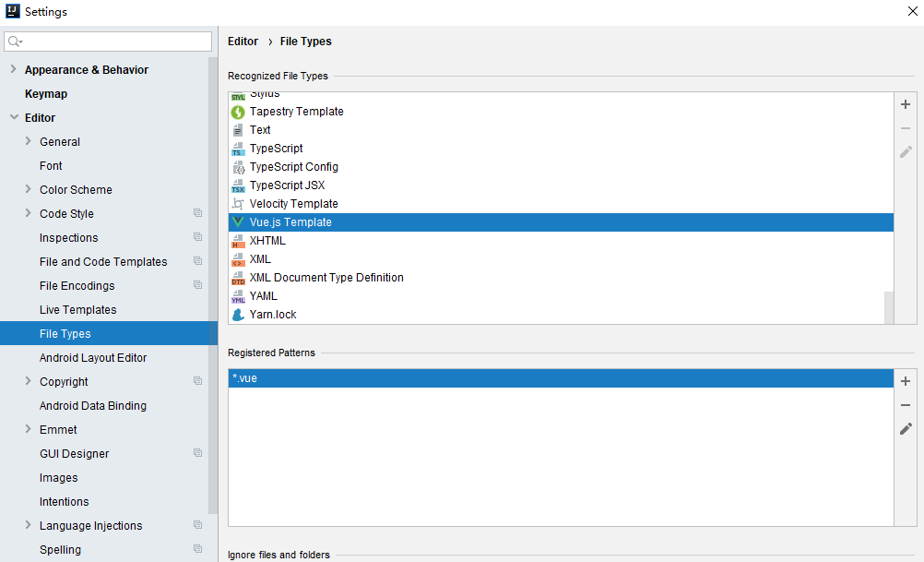
Task: Close the Settings dialog
Action: [912, 11]
